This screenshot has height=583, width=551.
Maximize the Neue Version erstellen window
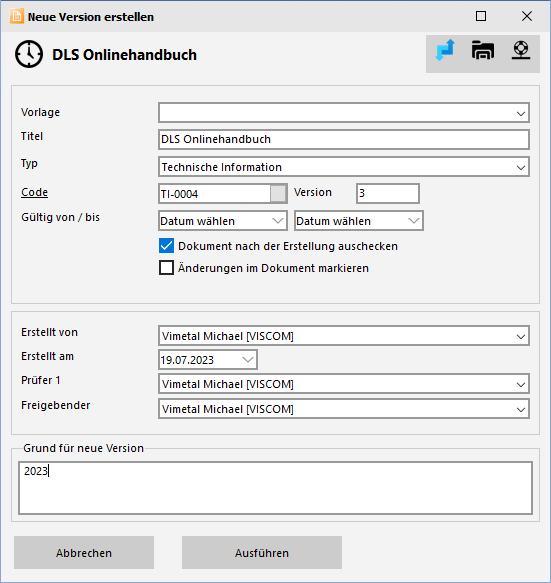[481, 16]
